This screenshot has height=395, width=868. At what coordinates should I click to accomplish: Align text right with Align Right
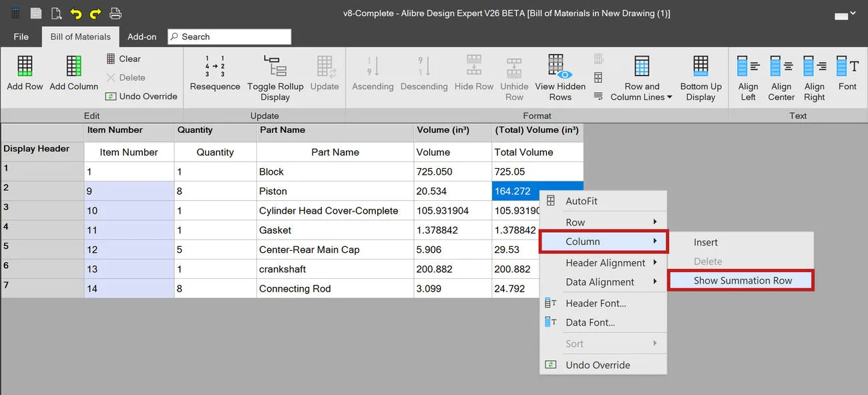point(815,78)
